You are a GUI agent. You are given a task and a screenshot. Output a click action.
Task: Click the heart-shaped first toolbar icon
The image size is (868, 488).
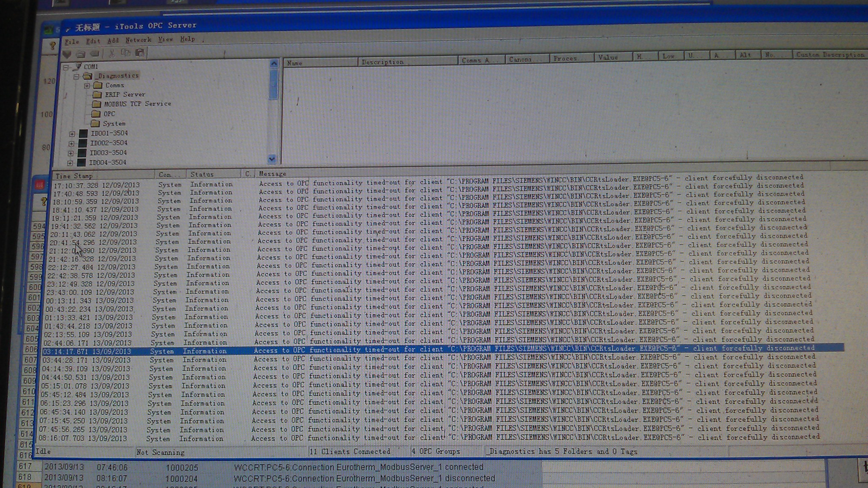[x=67, y=54]
